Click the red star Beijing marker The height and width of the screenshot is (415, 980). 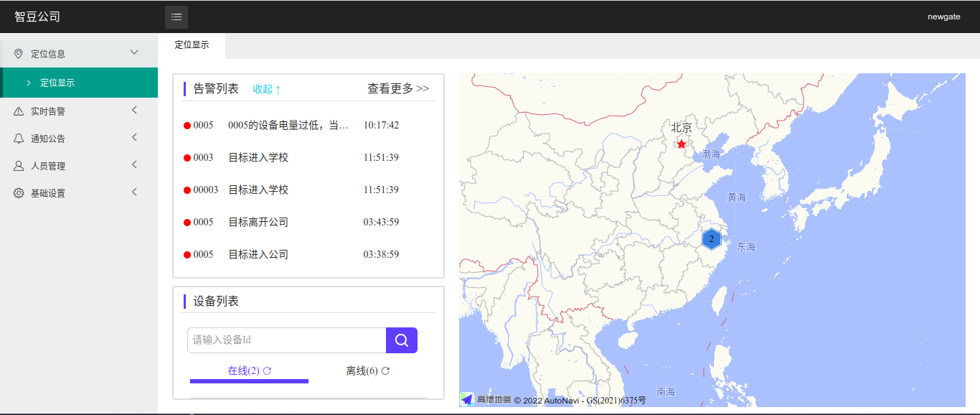click(x=681, y=144)
